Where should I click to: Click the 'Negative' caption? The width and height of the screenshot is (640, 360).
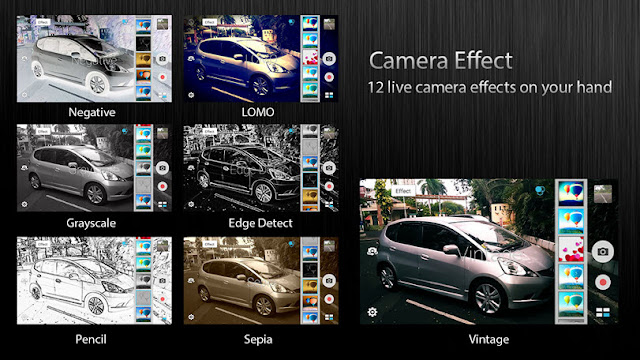(x=92, y=112)
